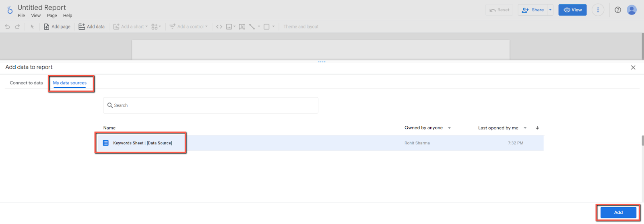Open the Page menu
Viewport: 644px width, 224px height.
click(52, 16)
